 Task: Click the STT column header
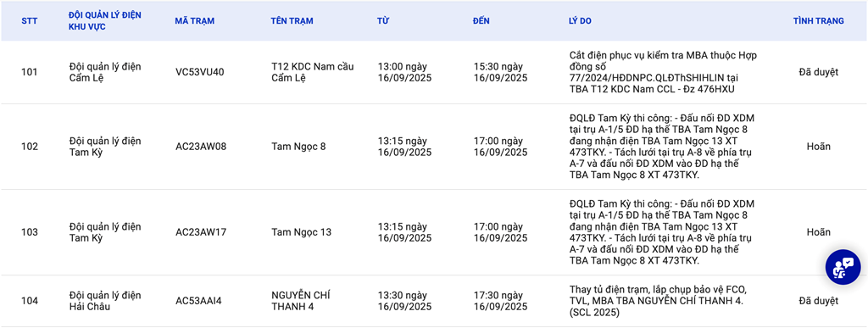[x=29, y=21]
